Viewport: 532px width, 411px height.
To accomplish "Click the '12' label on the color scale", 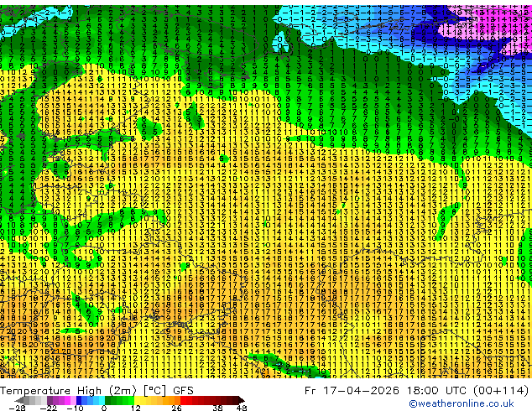I will point(136,408).
